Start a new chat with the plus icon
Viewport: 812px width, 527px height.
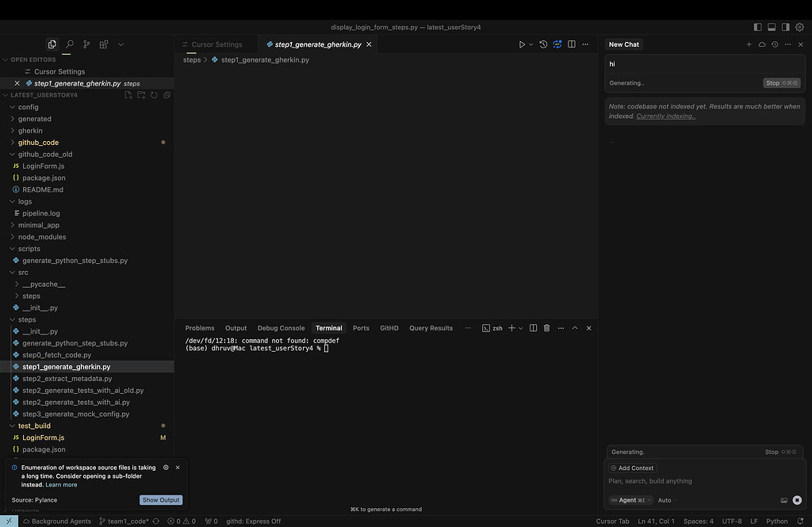749,44
